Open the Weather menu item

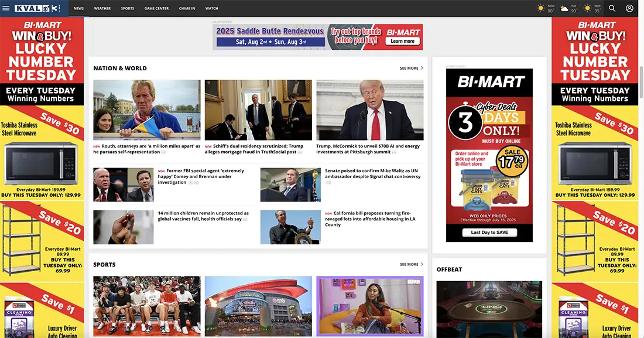pyautogui.click(x=102, y=8)
